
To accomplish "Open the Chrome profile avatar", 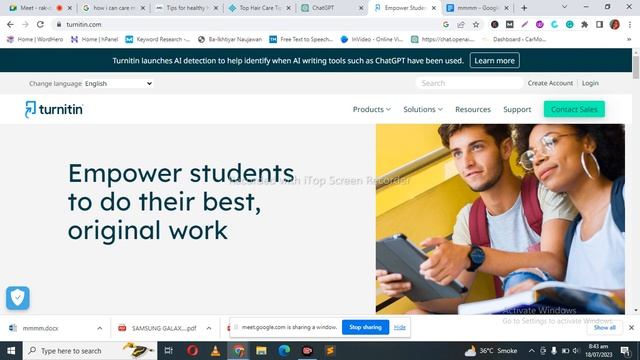I will click(x=615, y=24).
